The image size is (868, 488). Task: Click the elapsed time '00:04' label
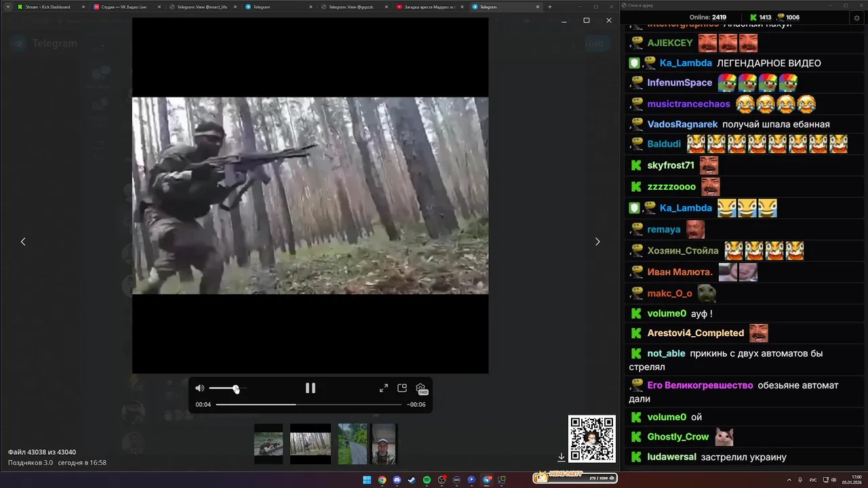click(x=203, y=405)
